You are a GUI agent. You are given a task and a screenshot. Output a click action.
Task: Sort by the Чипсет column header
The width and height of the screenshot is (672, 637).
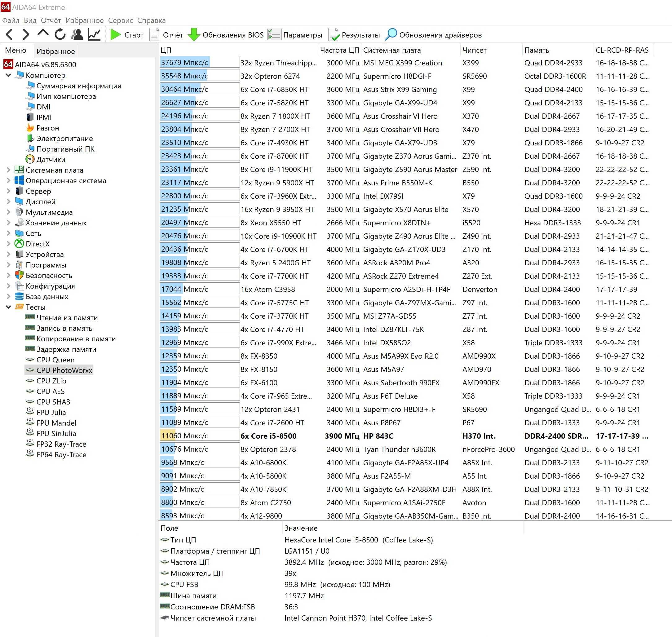[x=491, y=50]
